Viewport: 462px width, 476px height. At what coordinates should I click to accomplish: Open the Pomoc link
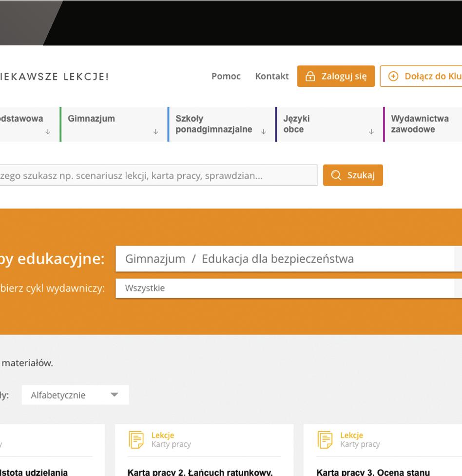tap(226, 76)
